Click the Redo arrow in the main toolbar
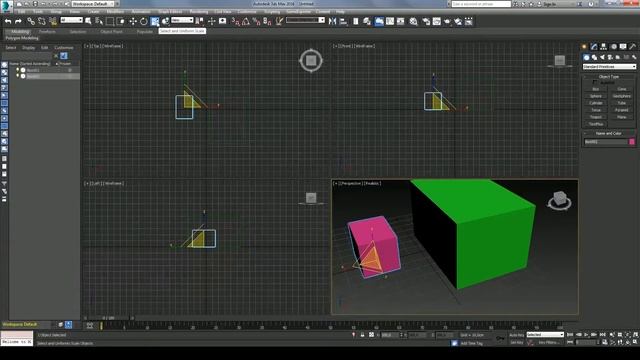 [18, 21]
